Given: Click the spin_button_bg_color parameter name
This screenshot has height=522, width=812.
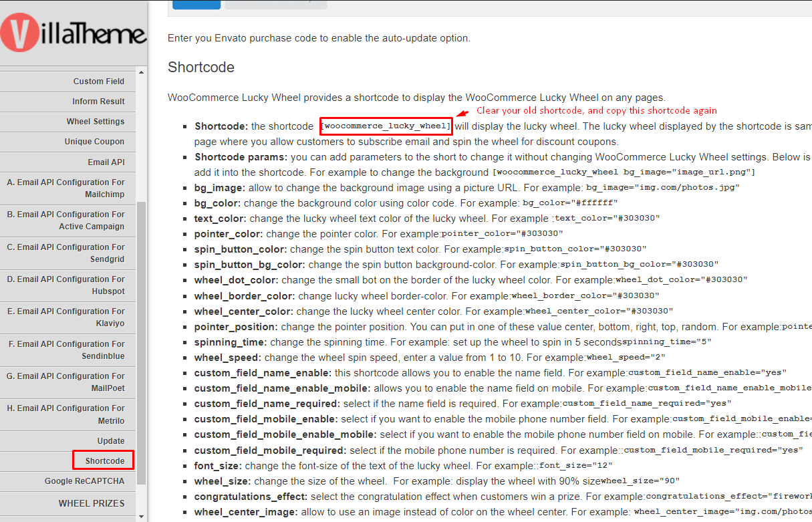Looking at the screenshot, I should tap(250, 265).
